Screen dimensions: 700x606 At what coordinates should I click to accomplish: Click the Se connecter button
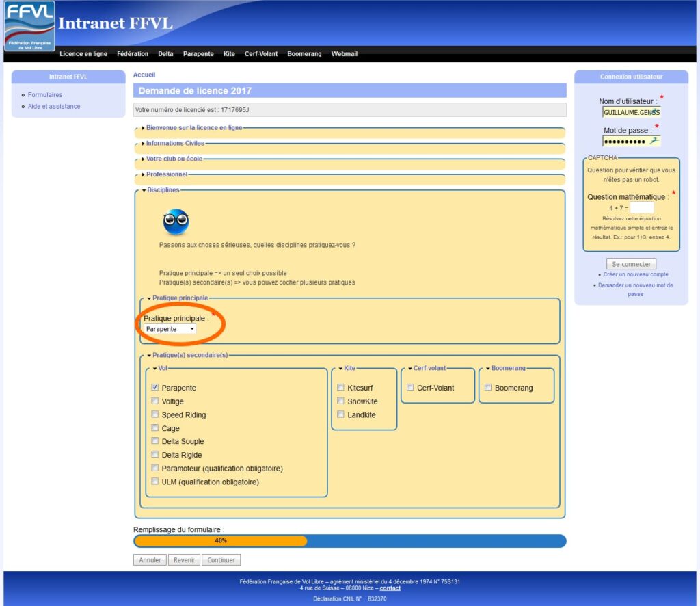(631, 263)
